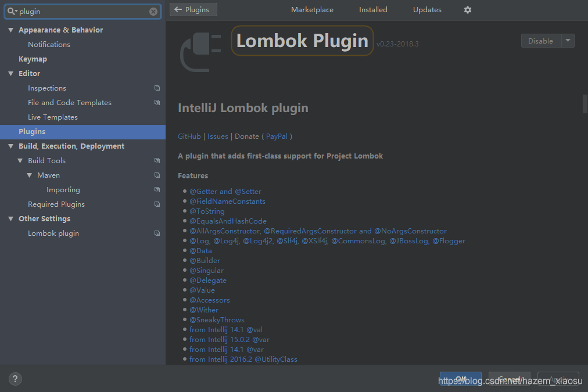This screenshot has width=588, height=392.
Task: Switch to the Marketplace tab
Action: pyautogui.click(x=312, y=10)
